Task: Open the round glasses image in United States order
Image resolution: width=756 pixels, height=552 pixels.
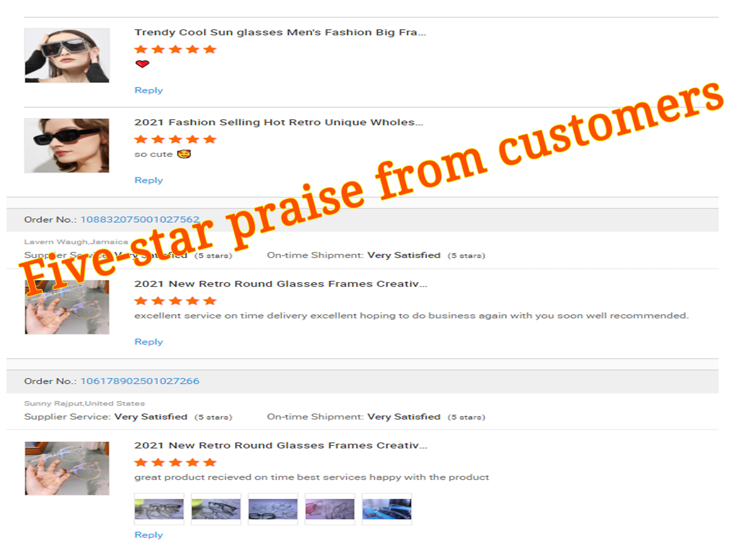Action: coord(67,469)
